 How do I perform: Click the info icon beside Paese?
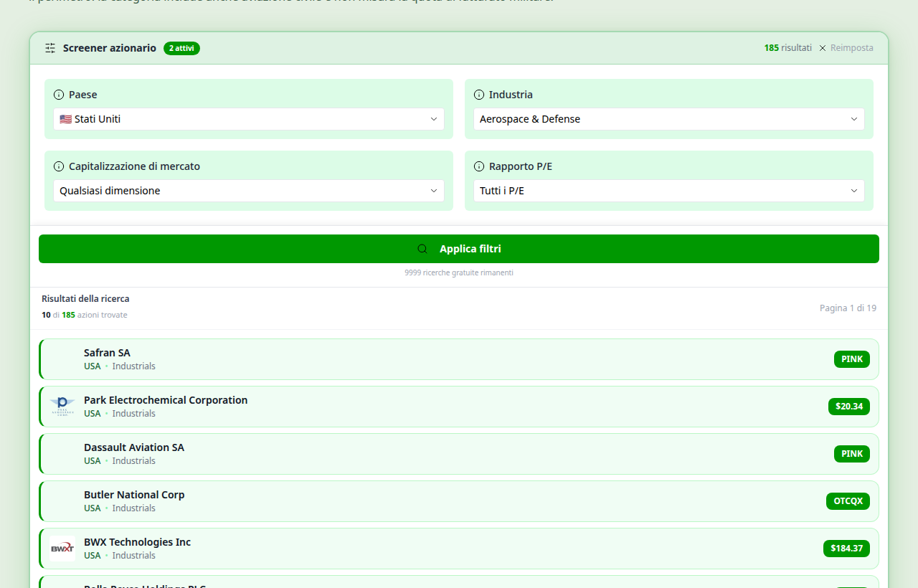click(59, 95)
